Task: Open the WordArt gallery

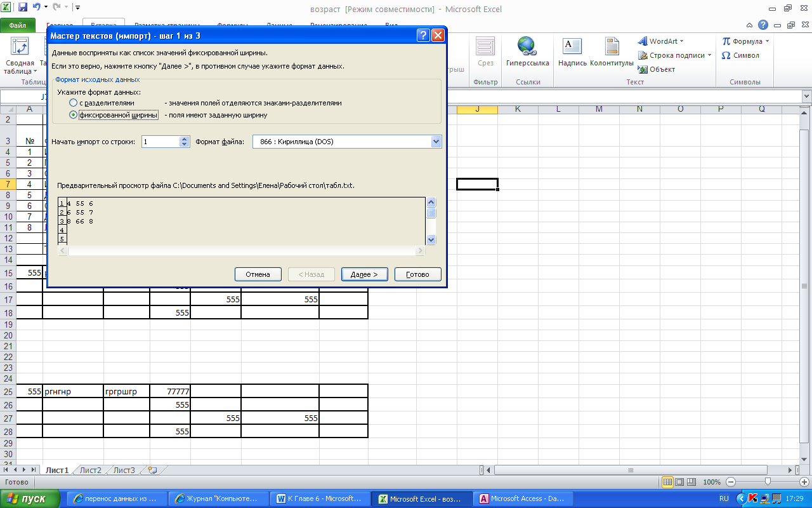Action: [660, 41]
